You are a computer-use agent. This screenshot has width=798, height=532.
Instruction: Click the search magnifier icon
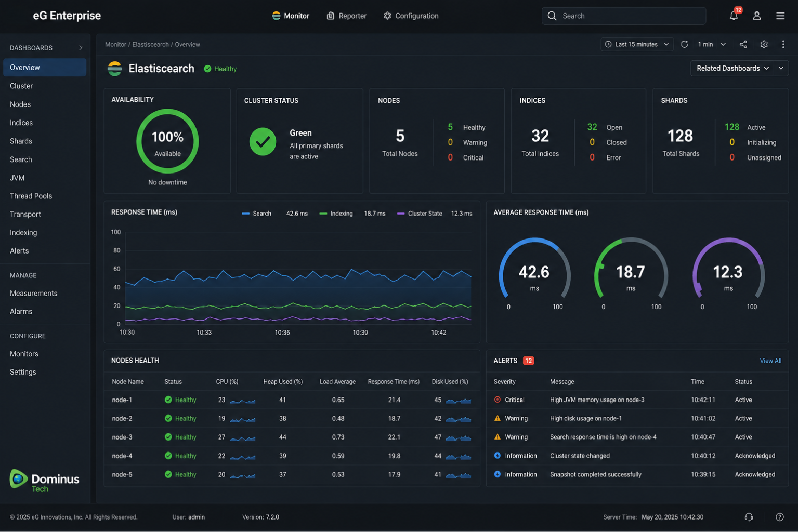coord(552,16)
